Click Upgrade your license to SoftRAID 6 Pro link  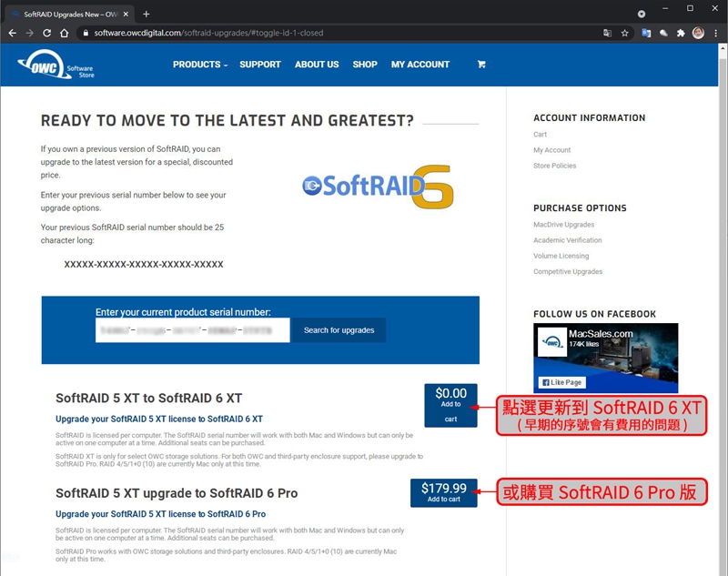click(x=161, y=514)
